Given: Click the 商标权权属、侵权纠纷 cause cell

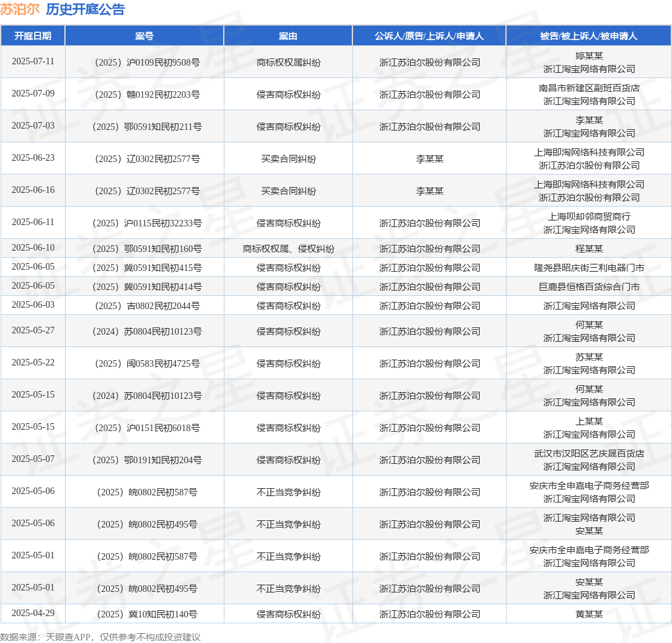Looking at the screenshot, I should (x=289, y=249).
